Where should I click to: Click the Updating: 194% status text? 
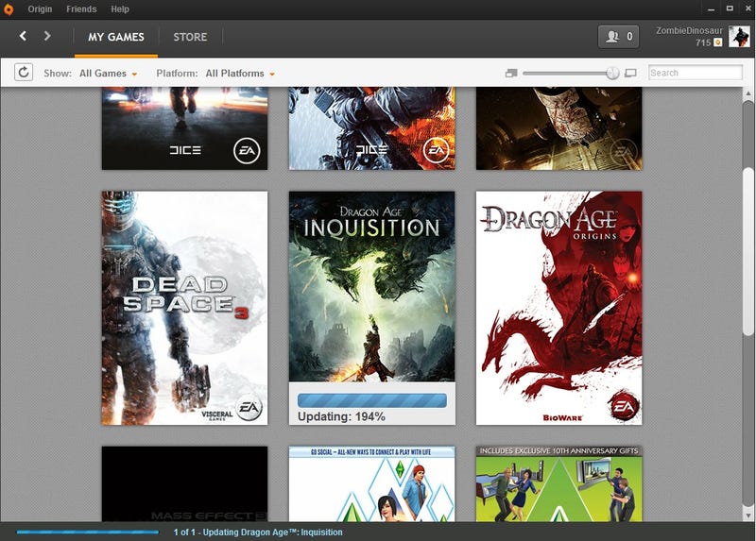(x=341, y=416)
